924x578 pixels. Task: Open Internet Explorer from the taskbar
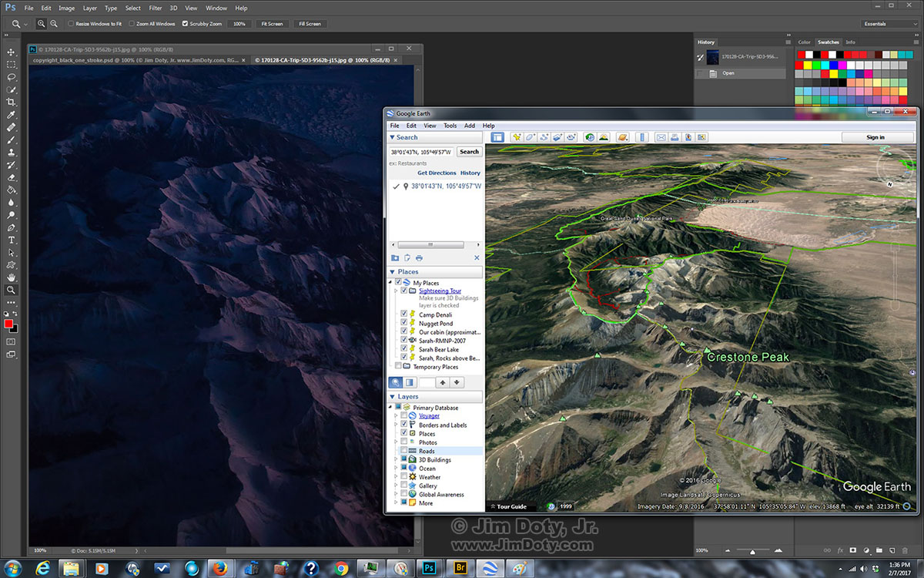[43, 568]
